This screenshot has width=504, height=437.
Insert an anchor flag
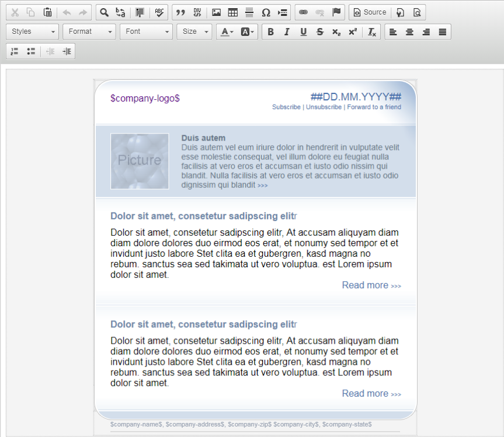(336, 12)
